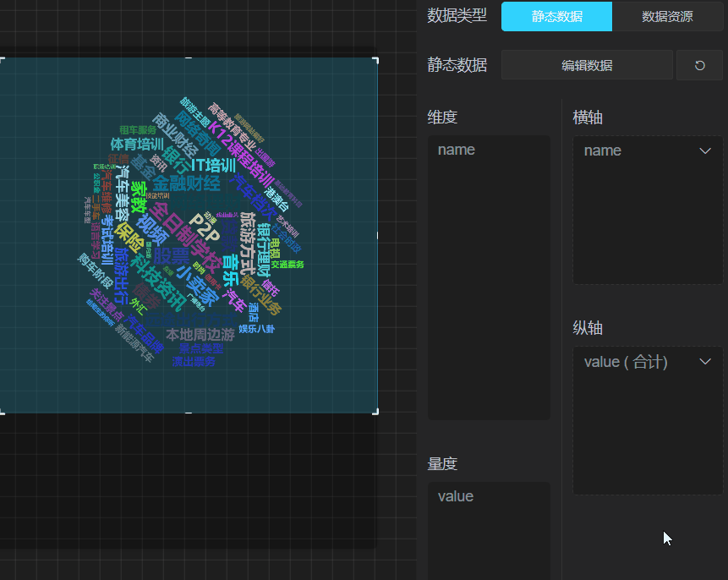The image size is (728, 580).
Task: Click the value (合计) entry in 纵轴
Action: (x=626, y=362)
